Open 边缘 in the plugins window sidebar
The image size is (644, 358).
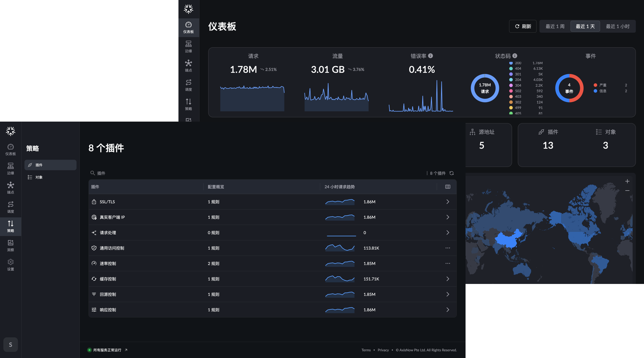pyautogui.click(x=11, y=169)
